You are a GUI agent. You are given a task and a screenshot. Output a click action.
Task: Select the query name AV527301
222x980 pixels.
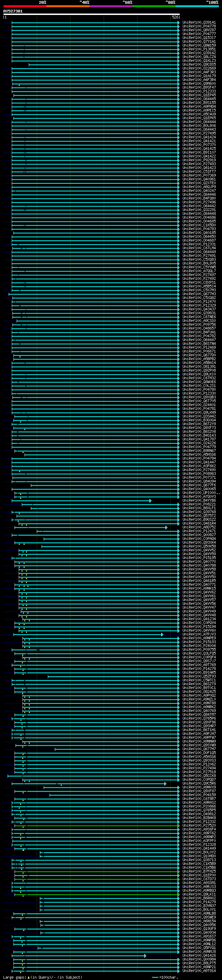click(x=13, y=11)
